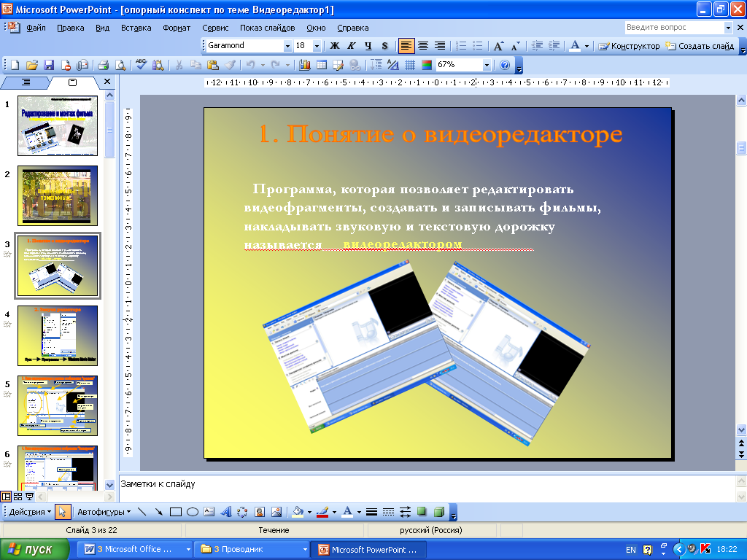
Task: Click the line color brush swatch
Action: (322, 512)
